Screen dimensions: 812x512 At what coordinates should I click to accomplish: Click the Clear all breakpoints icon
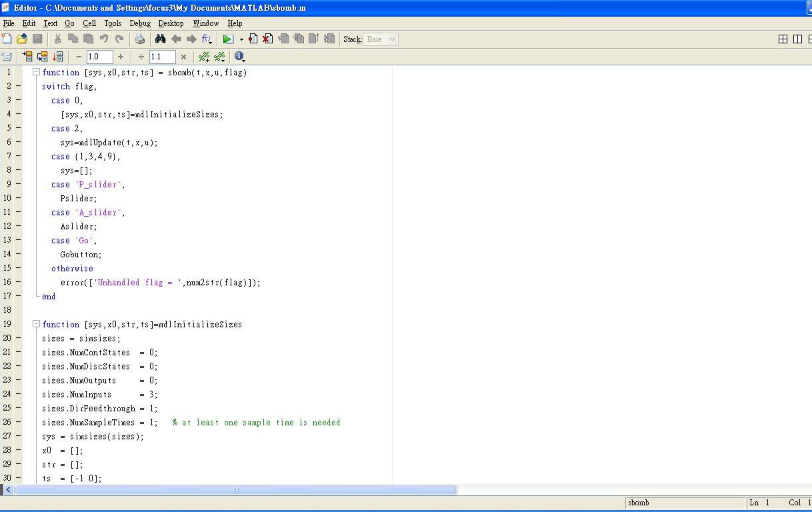tap(267, 39)
